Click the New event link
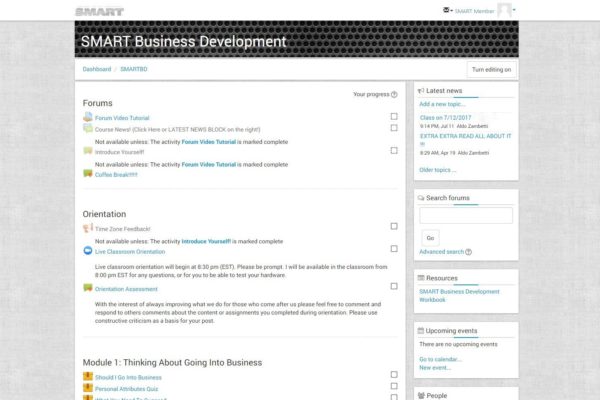600x400 pixels. [435, 368]
